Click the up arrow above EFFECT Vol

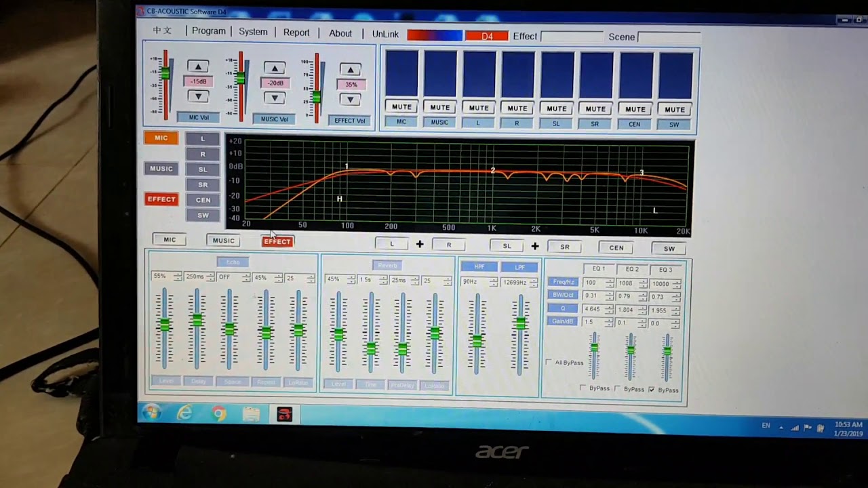pyautogui.click(x=350, y=69)
